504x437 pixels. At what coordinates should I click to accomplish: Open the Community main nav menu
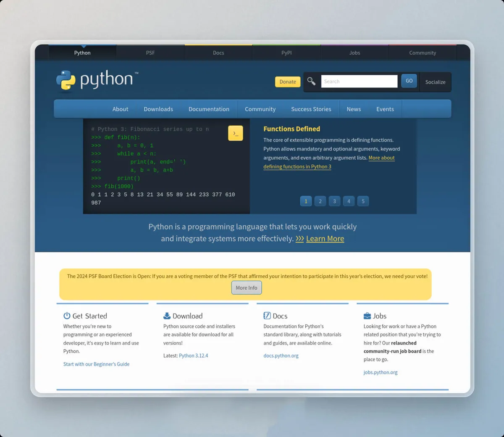coord(260,109)
